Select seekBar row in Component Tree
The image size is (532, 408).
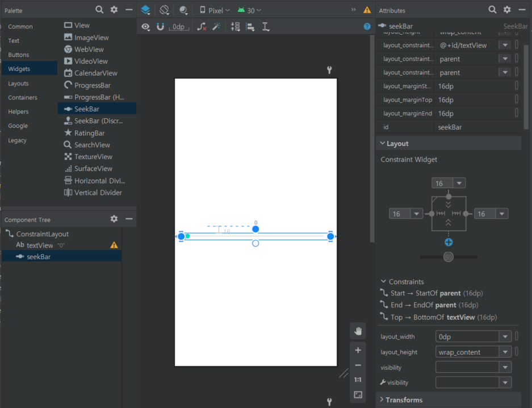tap(62, 257)
